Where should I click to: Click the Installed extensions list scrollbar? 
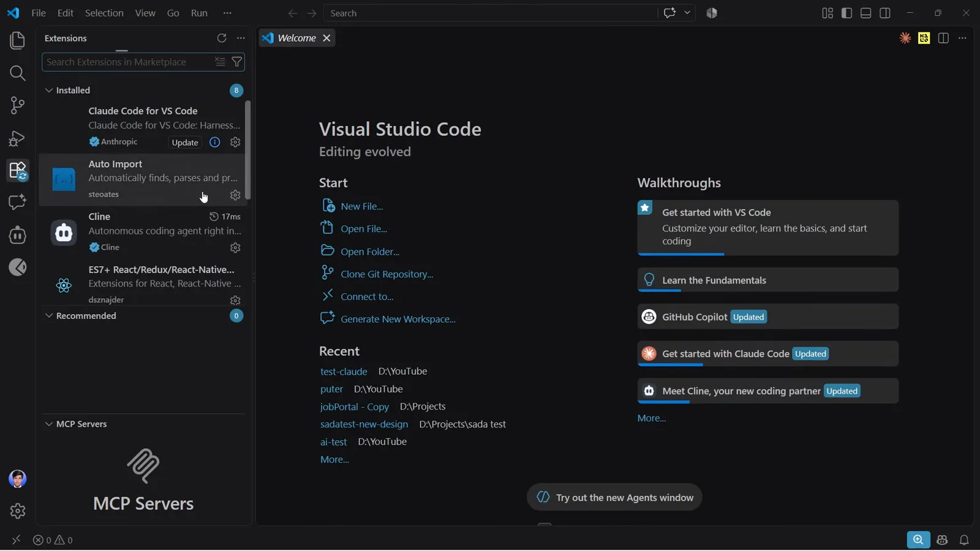[248, 151]
